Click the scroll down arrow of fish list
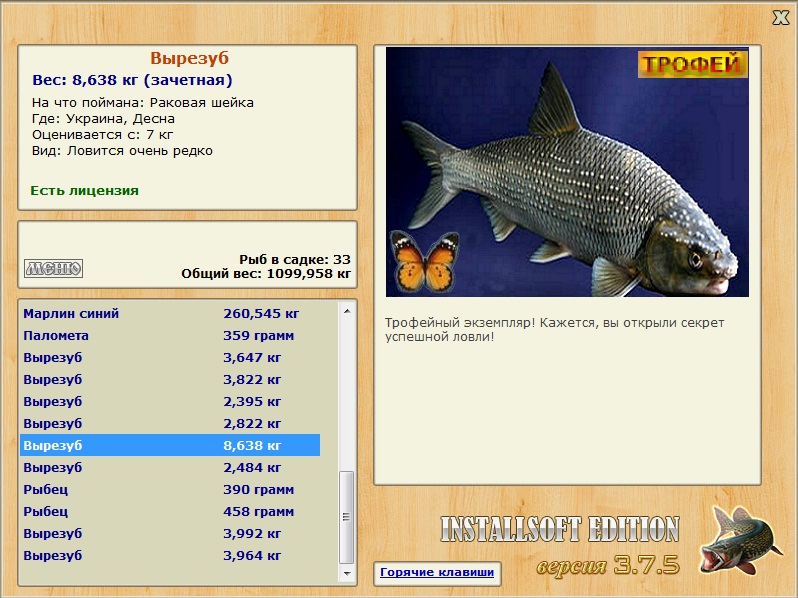The height and width of the screenshot is (598, 798). (347, 574)
